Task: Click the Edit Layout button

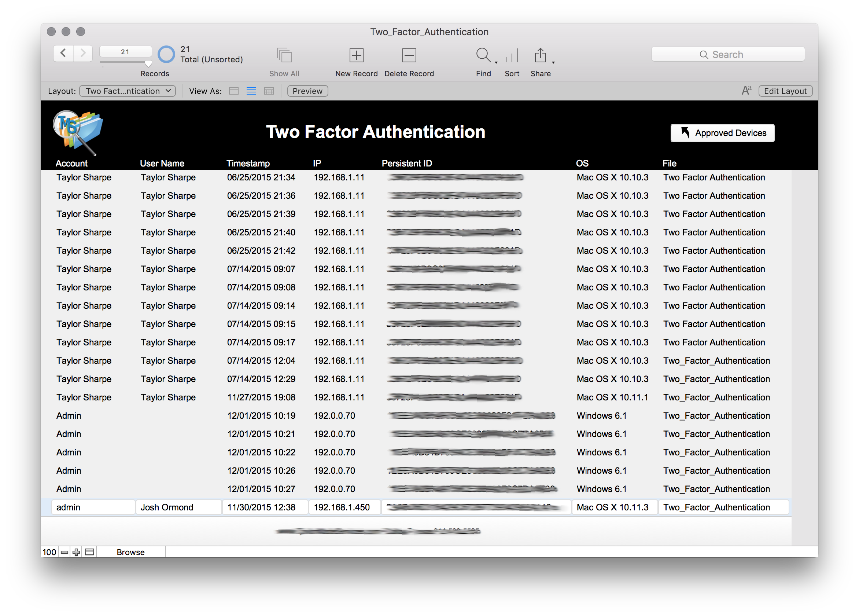Action: click(x=785, y=91)
